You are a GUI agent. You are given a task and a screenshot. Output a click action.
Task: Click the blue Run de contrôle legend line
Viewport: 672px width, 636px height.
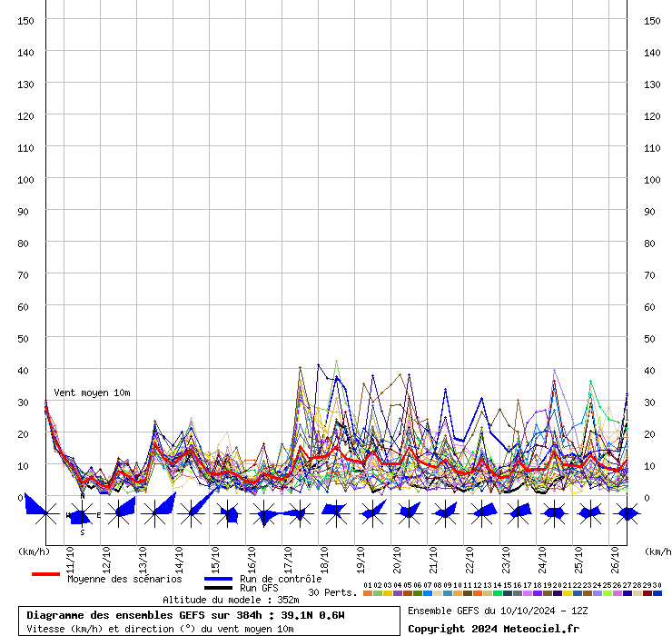coord(218,579)
